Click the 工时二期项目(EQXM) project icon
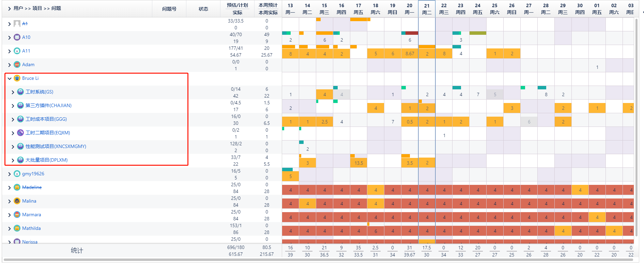 (20, 133)
